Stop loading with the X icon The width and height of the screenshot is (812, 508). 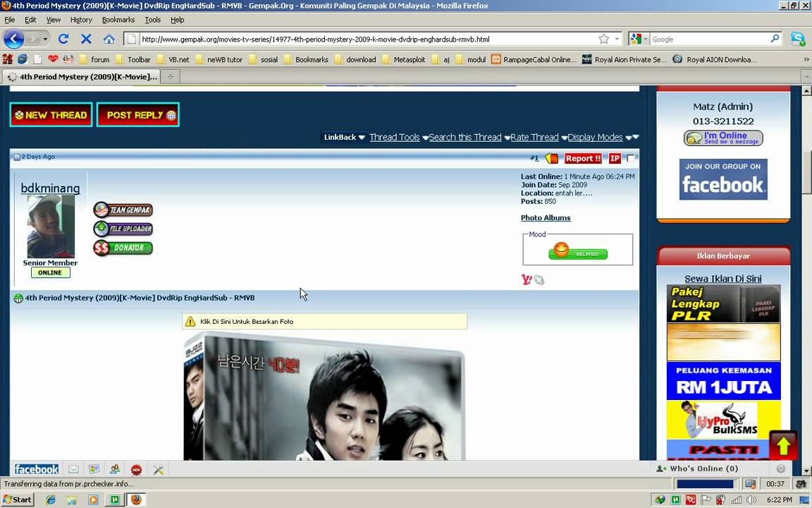[86, 39]
